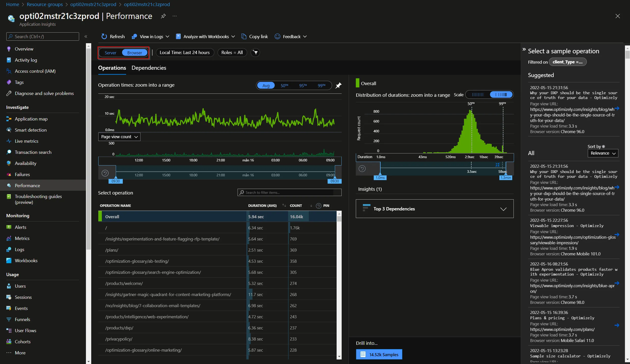Switch to Server view toggle
Screen dimensions: 630x364
pos(110,53)
